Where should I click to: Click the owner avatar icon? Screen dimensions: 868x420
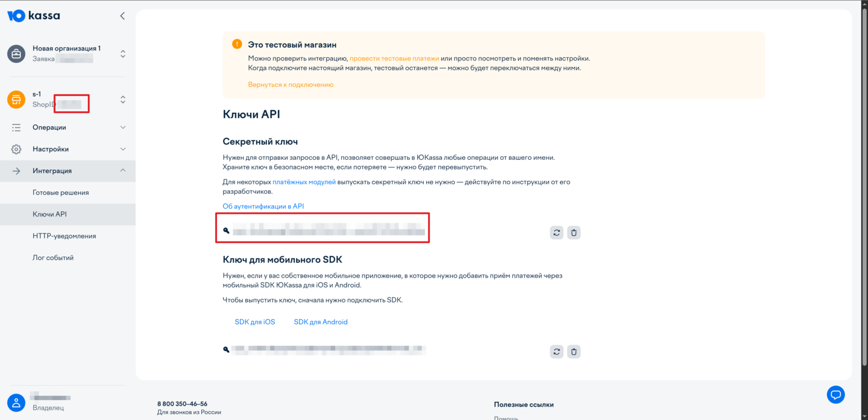[x=16, y=402]
